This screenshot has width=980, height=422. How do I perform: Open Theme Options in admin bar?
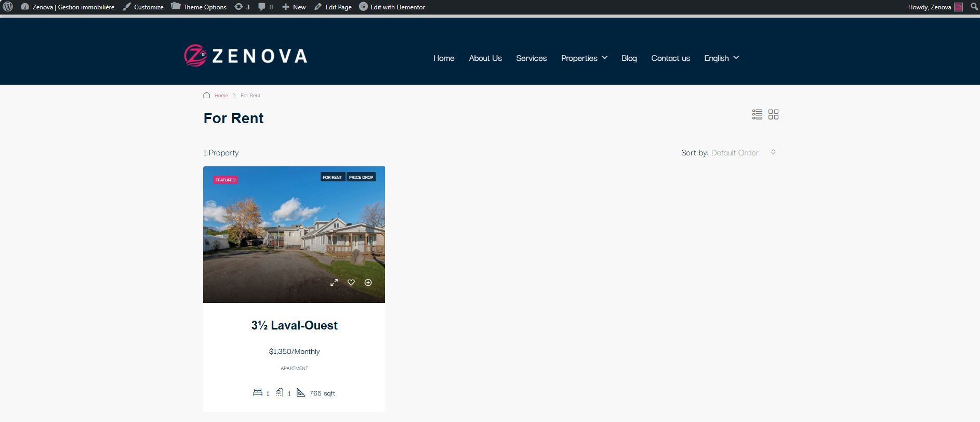tap(198, 7)
